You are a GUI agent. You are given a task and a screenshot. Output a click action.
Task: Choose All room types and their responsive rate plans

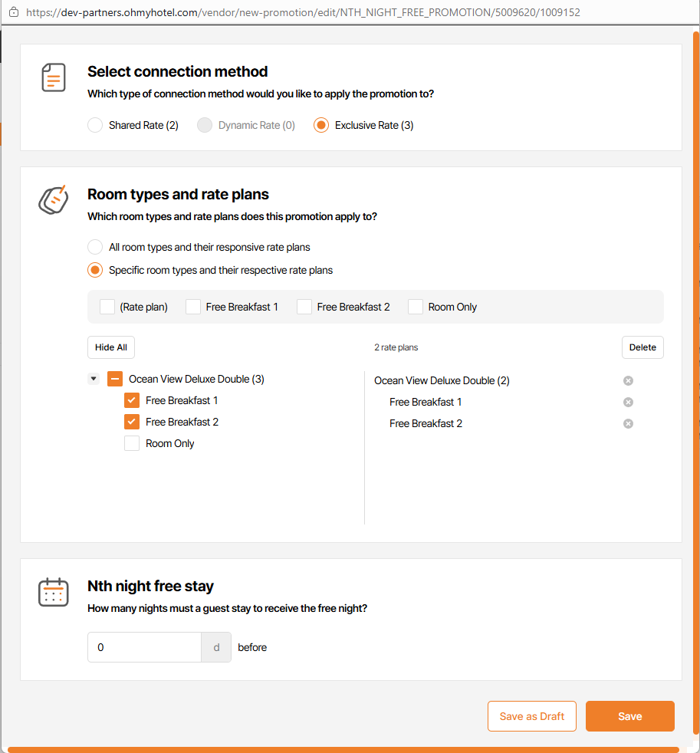click(x=95, y=247)
